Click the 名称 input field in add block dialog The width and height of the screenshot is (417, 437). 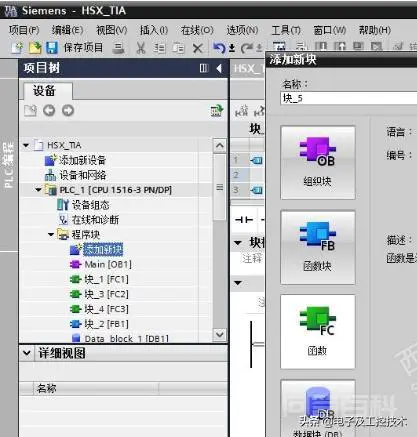point(349,98)
